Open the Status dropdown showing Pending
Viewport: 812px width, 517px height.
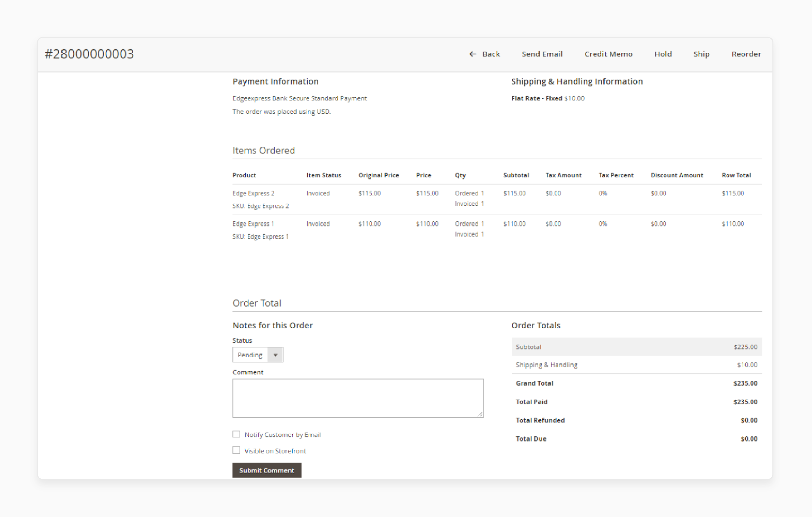[258, 354]
